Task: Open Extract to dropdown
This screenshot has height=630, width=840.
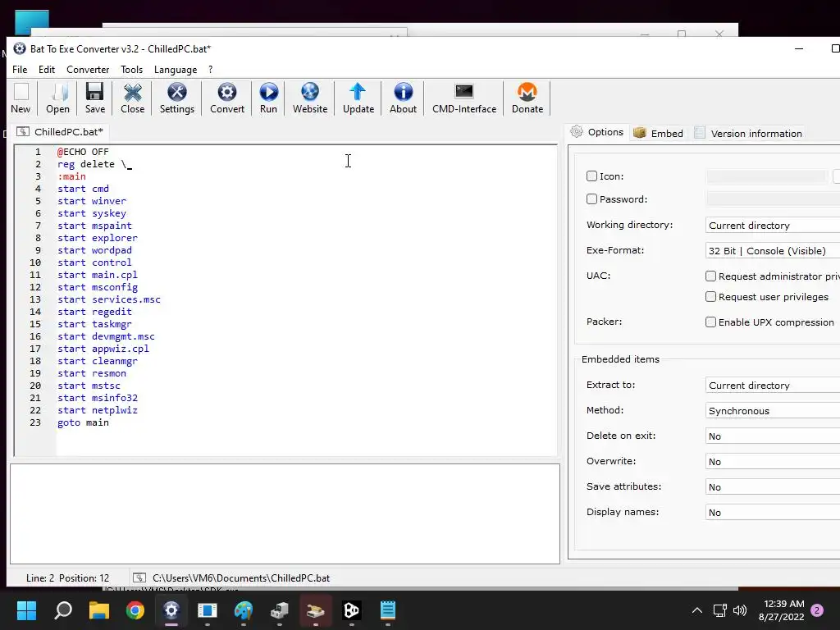Action: point(773,386)
